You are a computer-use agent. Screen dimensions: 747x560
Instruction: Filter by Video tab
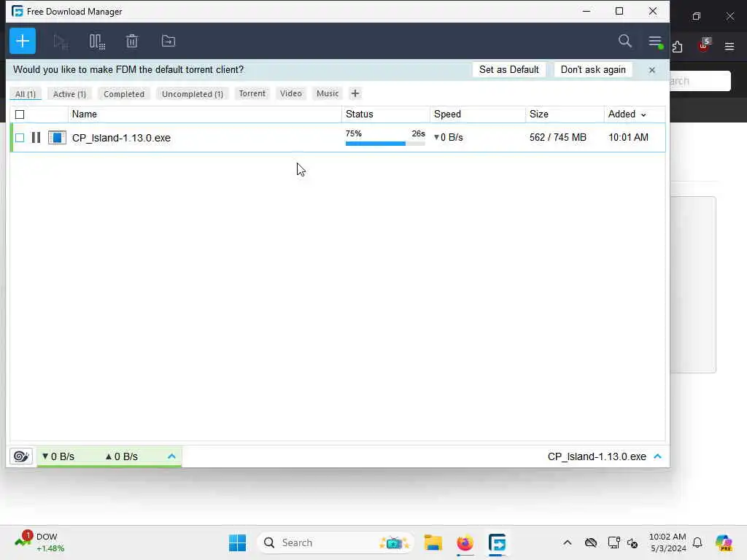click(291, 93)
